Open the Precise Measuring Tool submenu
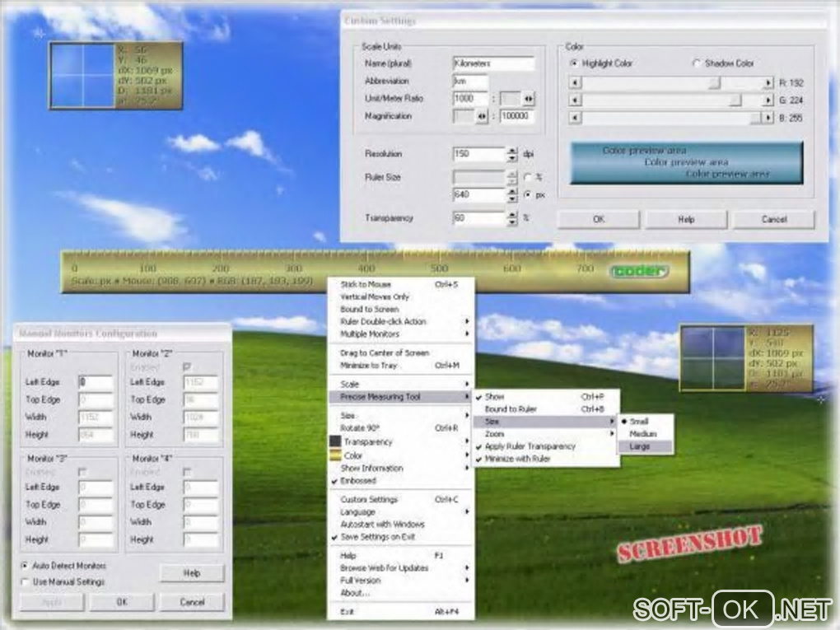The image size is (840, 630). (401, 396)
